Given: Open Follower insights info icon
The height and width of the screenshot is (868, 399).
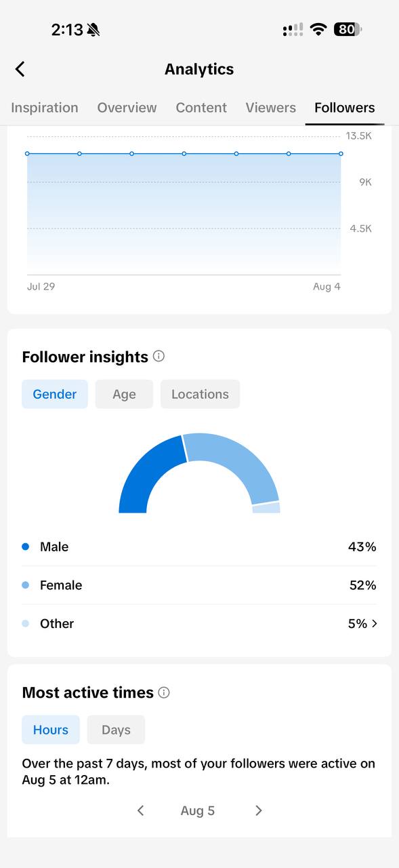Looking at the screenshot, I should (159, 356).
